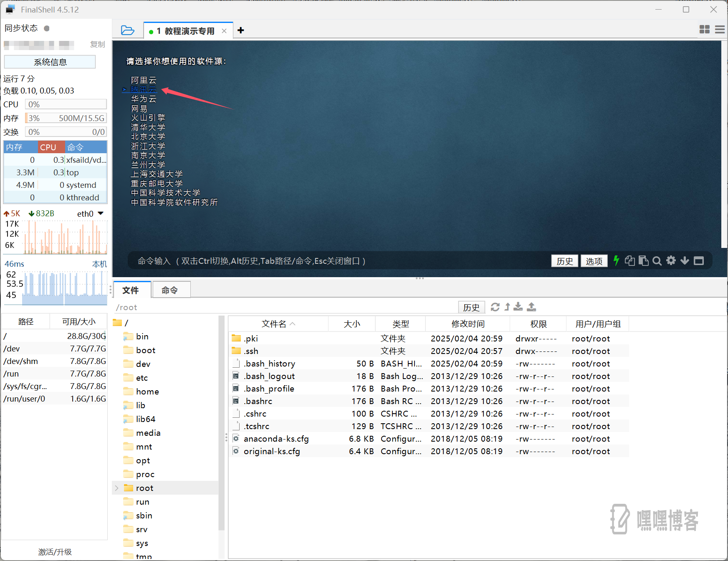Viewport: 728px width, 561px height.
Task: Toggle the sync status dot beside 同步状态
Action: 47,28
